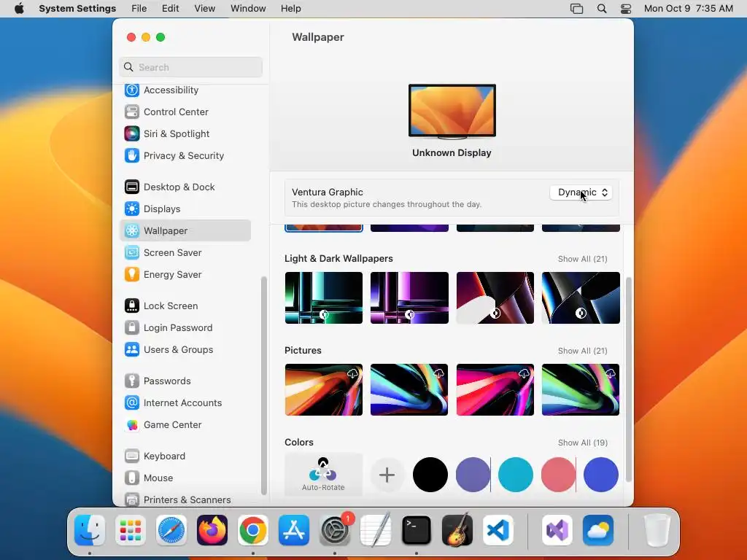The height and width of the screenshot is (560, 747).
Task: Open Mouse settings
Action: tap(185, 478)
